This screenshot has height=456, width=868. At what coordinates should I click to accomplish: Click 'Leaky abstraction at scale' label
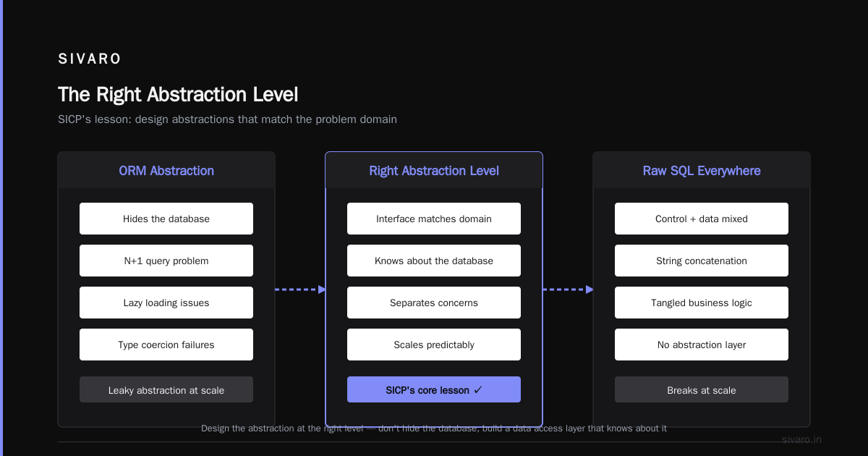pyautogui.click(x=166, y=390)
